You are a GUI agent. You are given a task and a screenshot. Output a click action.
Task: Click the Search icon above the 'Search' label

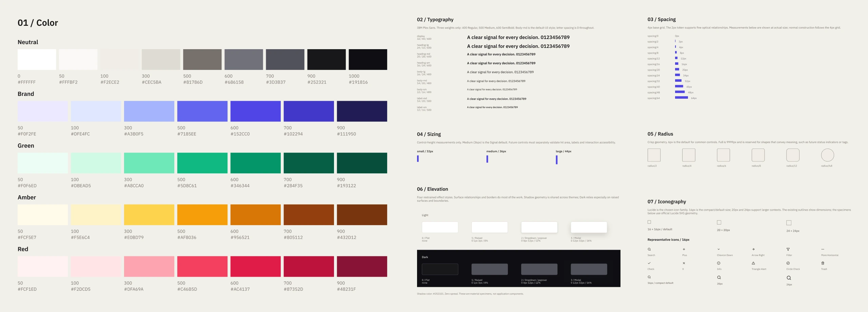tap(649, 249)
